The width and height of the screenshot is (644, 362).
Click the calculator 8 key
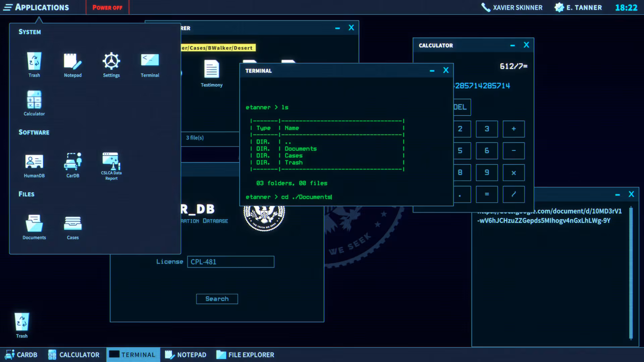click(x=462, y=173)
